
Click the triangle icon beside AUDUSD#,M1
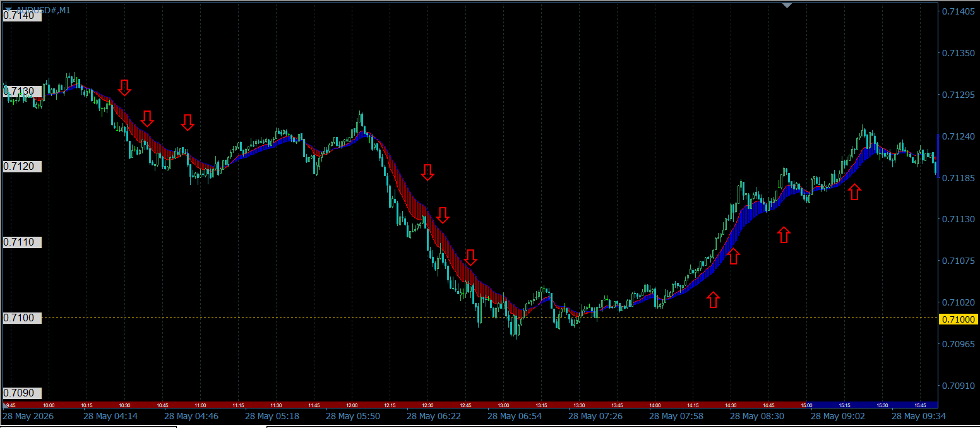click(x=8, y=10)
